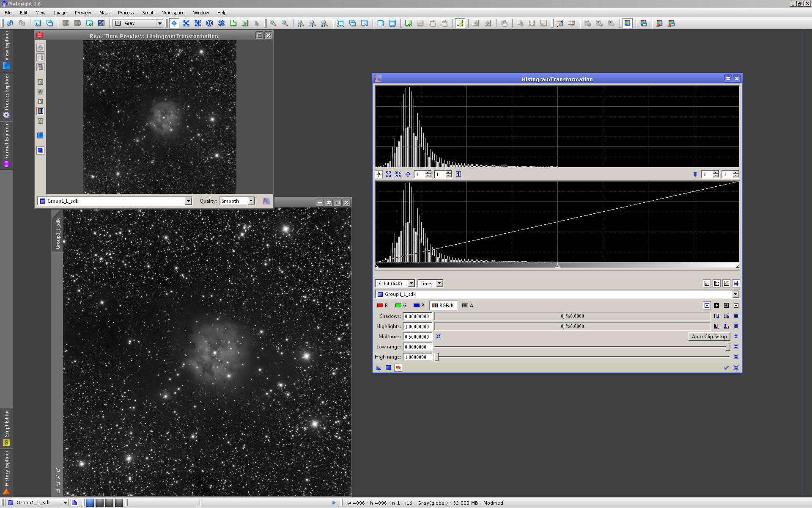Click New Instance triangle in HistogramTransformation

coord(379,368)
